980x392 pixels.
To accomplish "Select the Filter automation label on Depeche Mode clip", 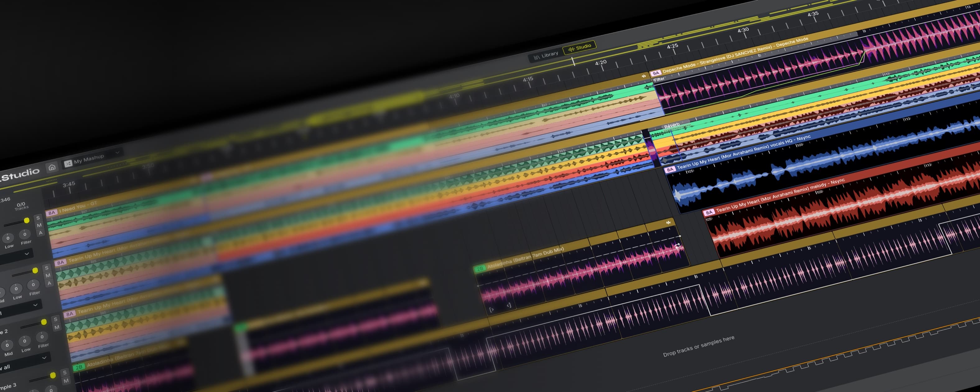I will coord(659,79).
